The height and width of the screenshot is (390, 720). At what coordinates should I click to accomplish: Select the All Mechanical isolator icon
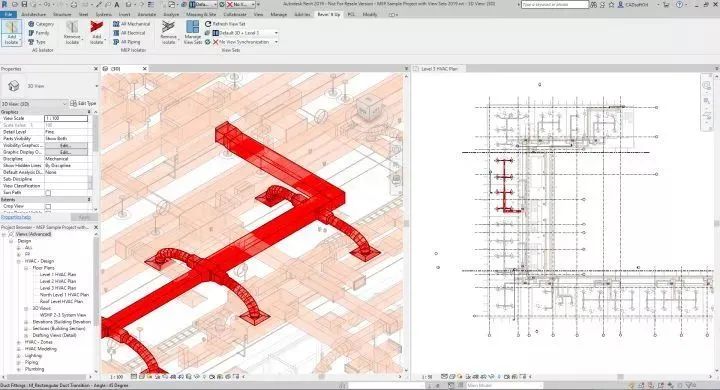pyautogui.click(x=116, y=24)
